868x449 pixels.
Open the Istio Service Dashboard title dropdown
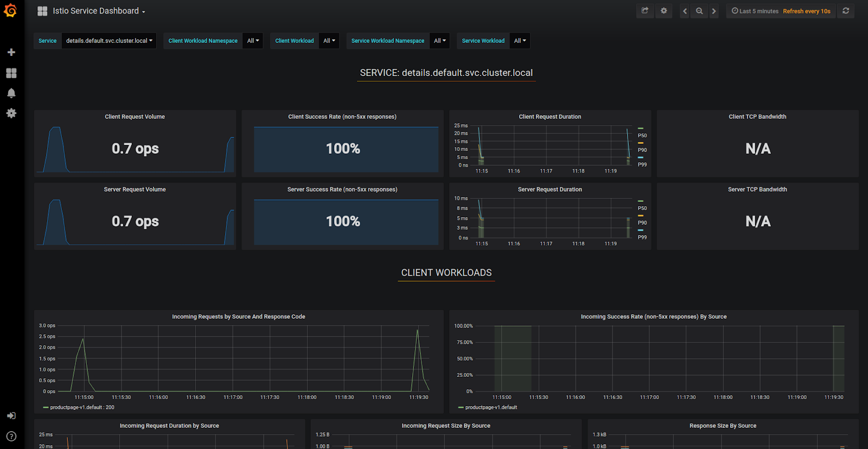(x=99, y=11)
